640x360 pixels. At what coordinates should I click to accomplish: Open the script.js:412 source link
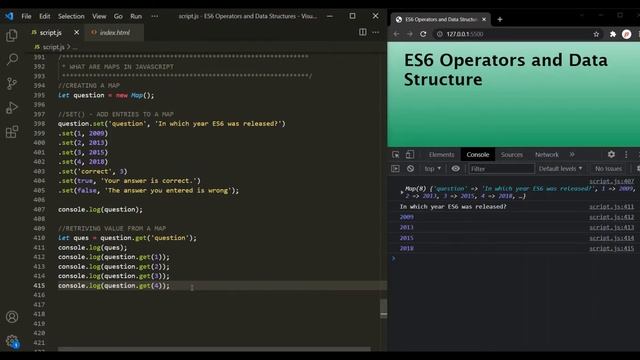pos(611,217)
